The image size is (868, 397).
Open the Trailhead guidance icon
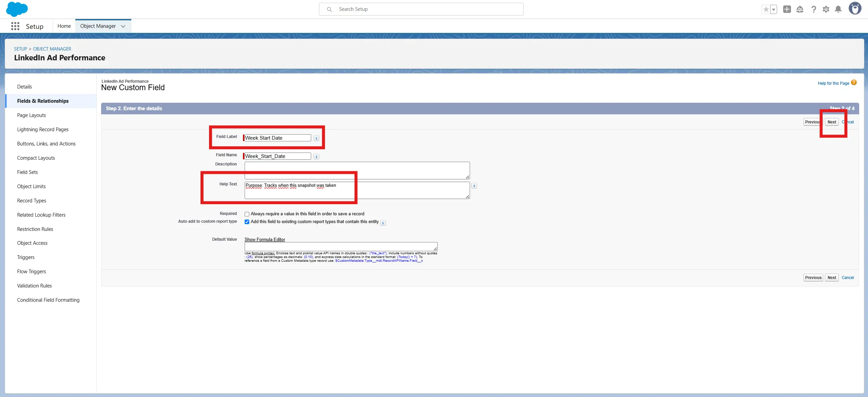800,9
